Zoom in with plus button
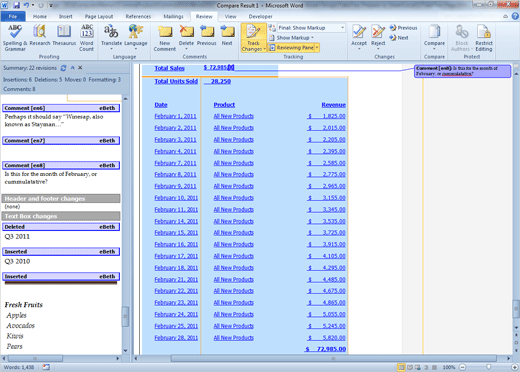 pyautogui.click(x=515, y=367)
